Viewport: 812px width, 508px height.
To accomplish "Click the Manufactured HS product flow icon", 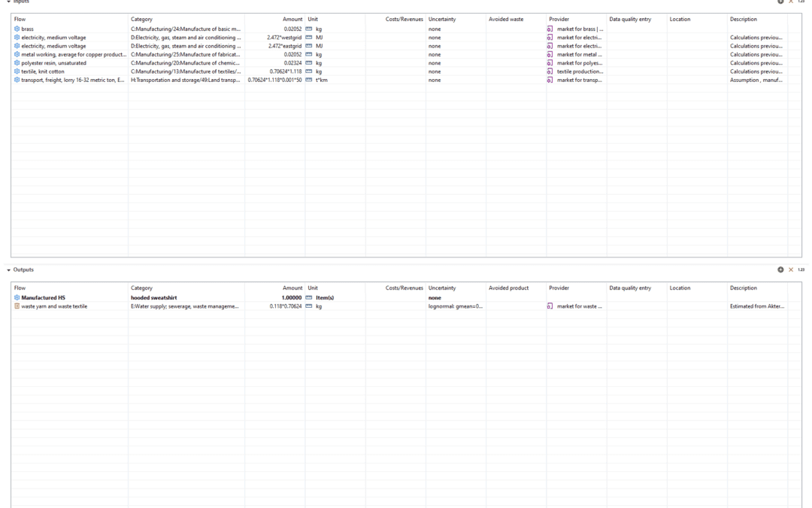I will pyautogui.click(x=17, y=298).
